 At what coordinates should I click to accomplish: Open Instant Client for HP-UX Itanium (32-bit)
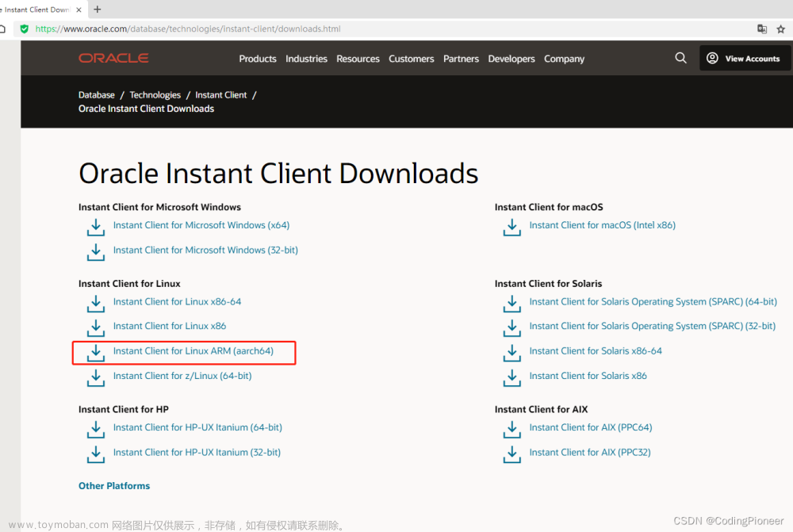(197, 452)
